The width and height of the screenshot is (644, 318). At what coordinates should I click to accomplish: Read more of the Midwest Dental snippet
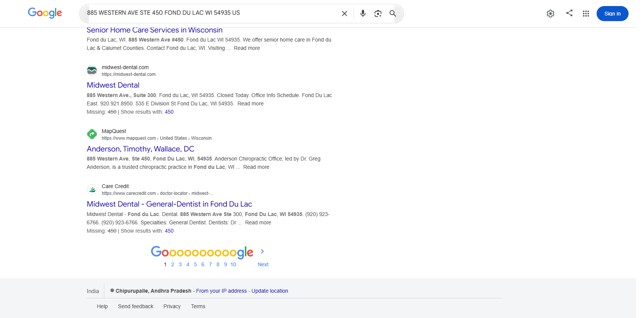click(251, 103)
